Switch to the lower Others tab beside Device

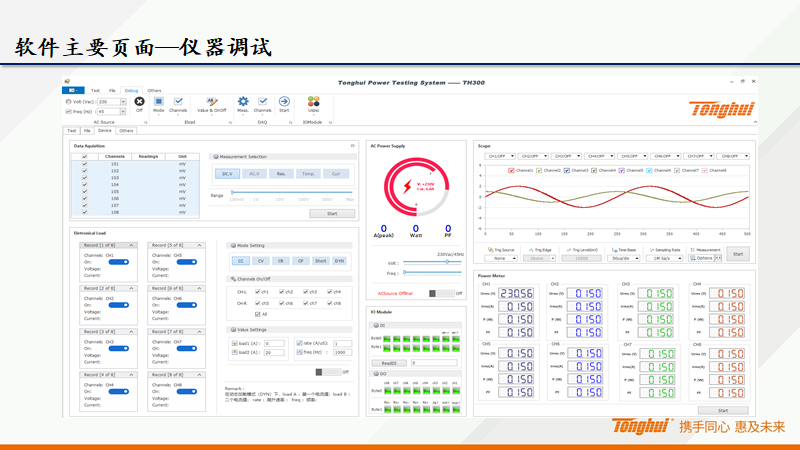[x=126, y=131]
